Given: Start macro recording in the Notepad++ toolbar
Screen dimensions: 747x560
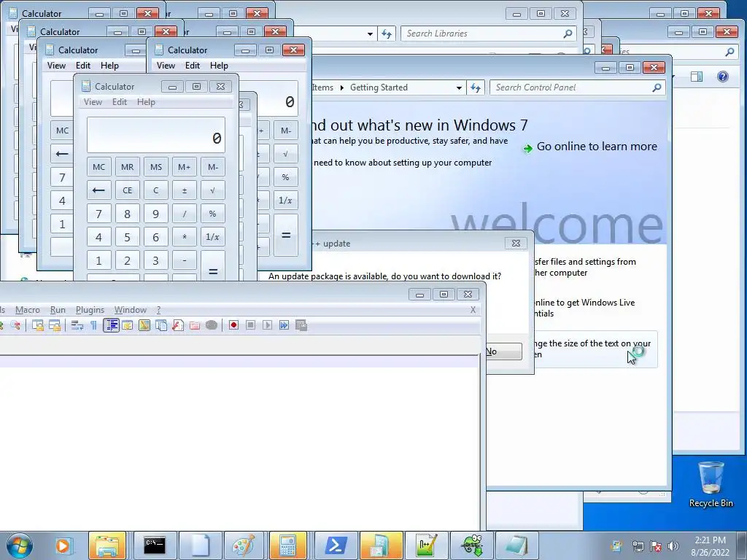Looking at the screenshot, I should (x=233, y=325).
